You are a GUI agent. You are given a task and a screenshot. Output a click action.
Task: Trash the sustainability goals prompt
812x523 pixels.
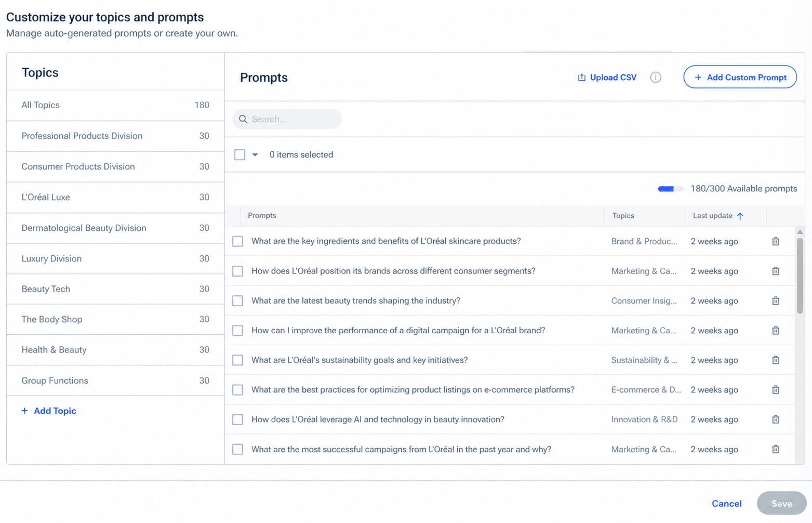tap(776, 360)
